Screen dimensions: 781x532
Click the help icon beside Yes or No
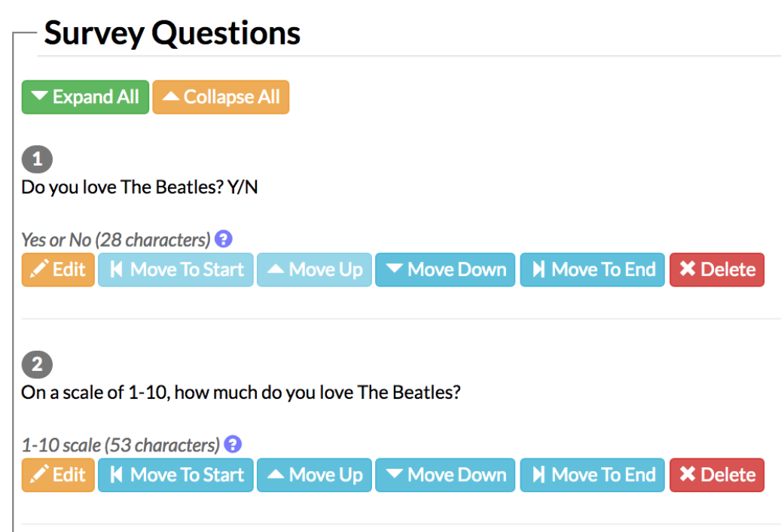point(223,239)
